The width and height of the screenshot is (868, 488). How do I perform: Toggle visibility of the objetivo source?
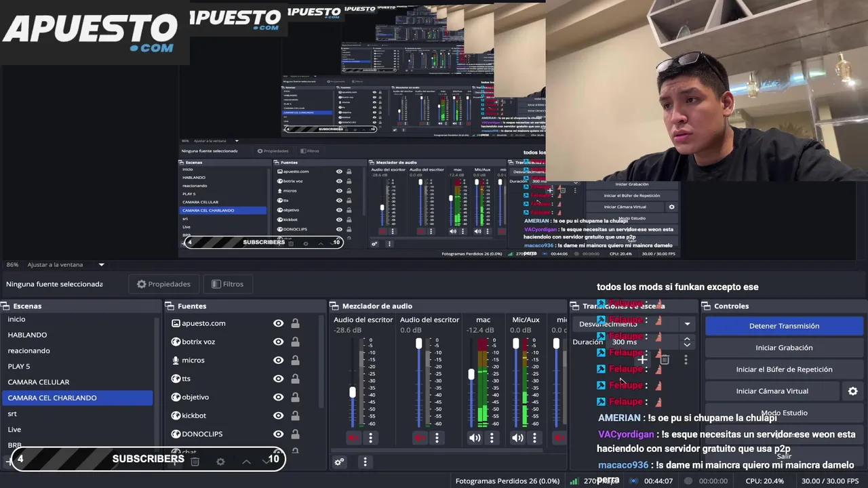[x=278, y=397]
